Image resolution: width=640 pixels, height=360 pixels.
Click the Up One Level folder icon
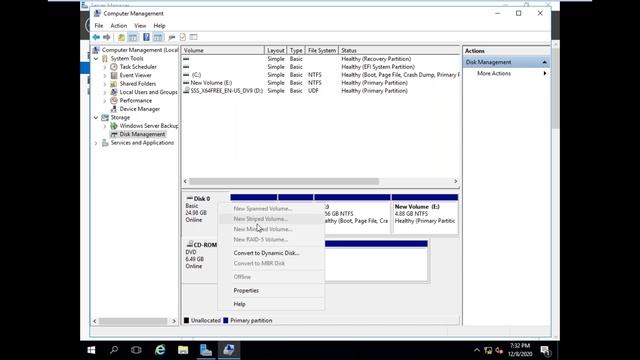(x=121, y=37)
